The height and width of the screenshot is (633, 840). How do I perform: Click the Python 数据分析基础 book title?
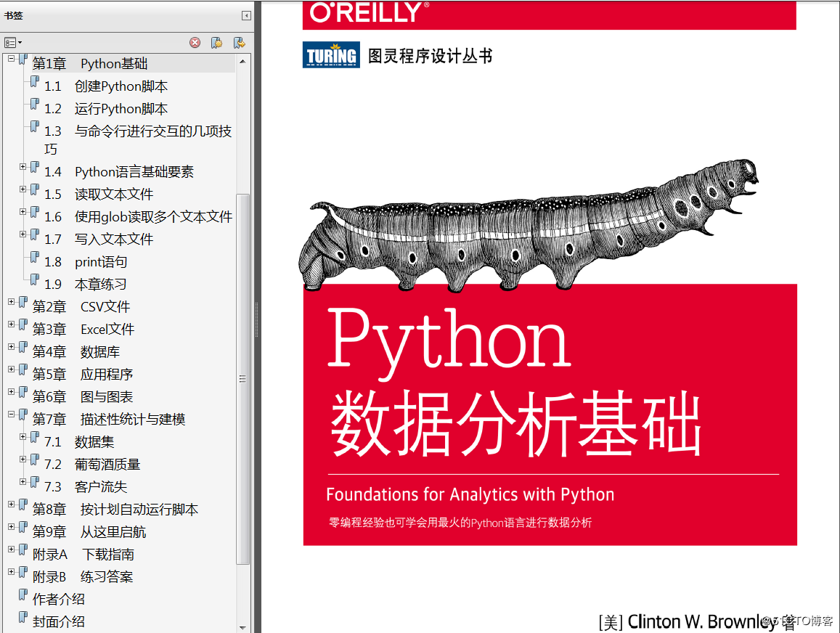point(514,381)
